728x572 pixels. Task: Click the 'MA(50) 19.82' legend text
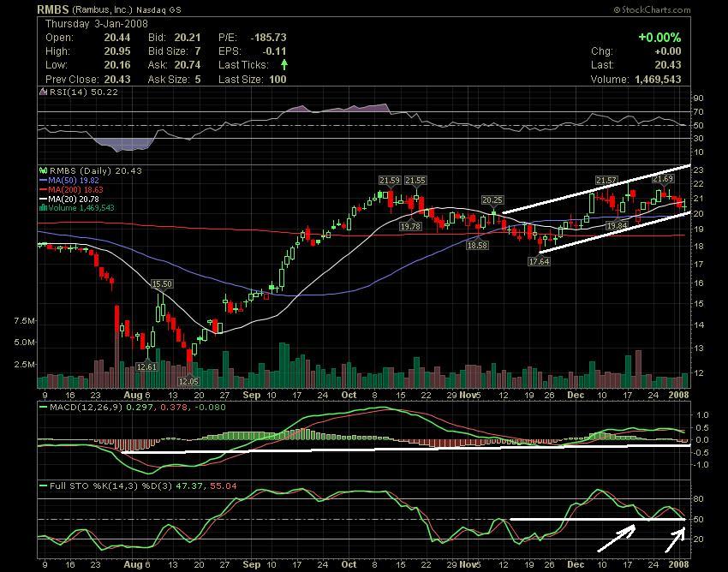tap(74, 180)
